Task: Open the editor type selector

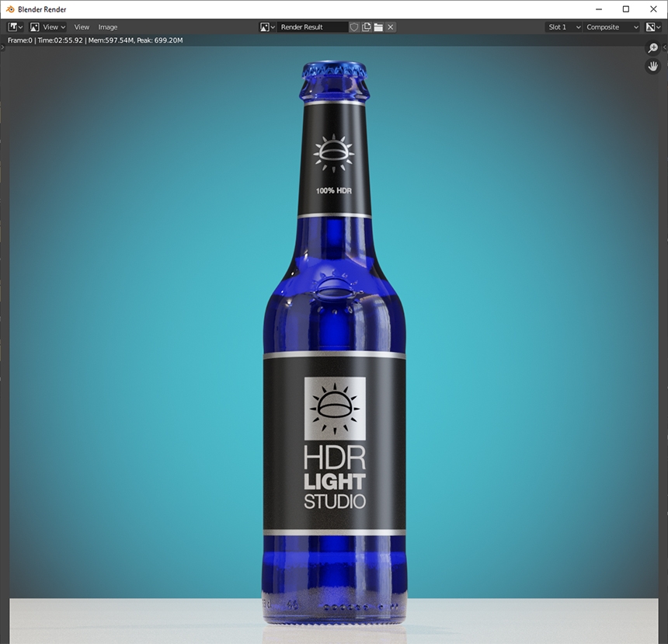Action: (x=16, y=27)
